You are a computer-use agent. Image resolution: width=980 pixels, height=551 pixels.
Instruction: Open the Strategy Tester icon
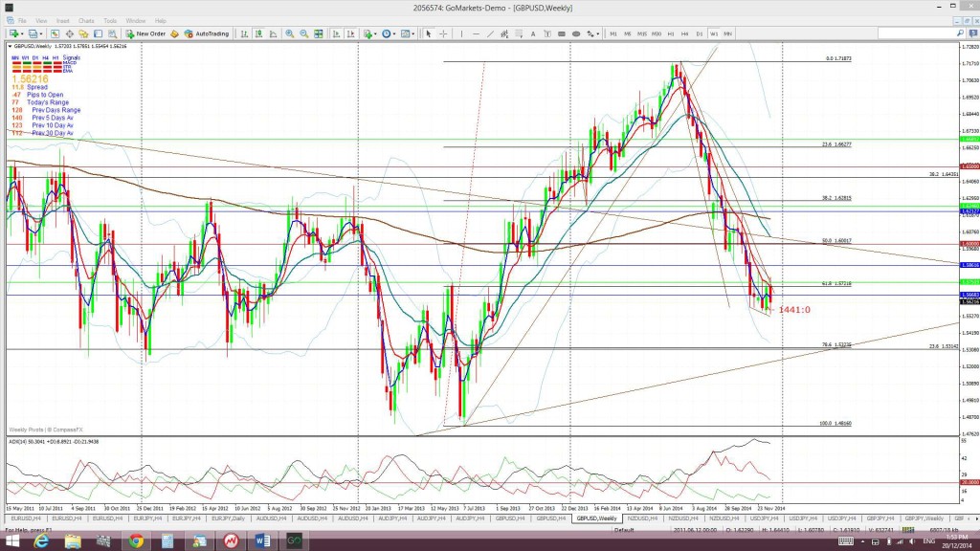click(x=113, y=33)
